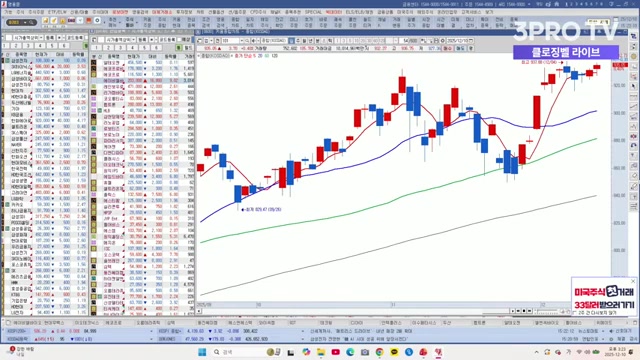Open dropdown arrow after DOWJONES row at bottom
640x360 pixels.
(302, 339)
